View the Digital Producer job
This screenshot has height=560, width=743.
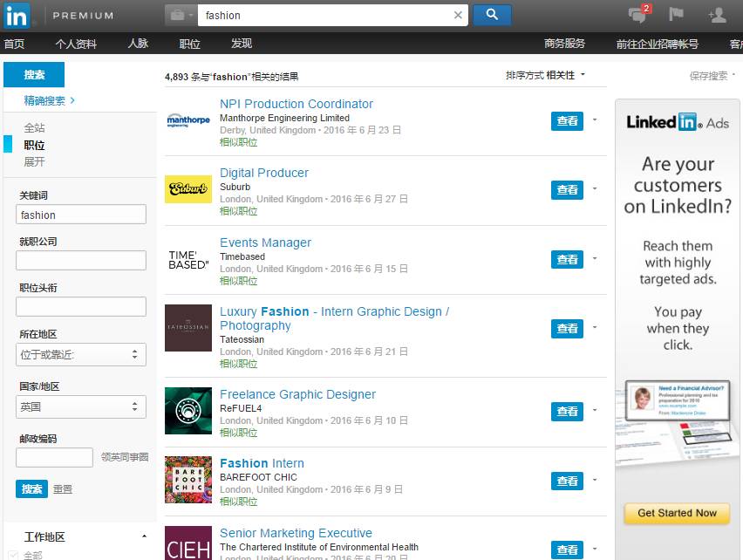pos(567,190)
